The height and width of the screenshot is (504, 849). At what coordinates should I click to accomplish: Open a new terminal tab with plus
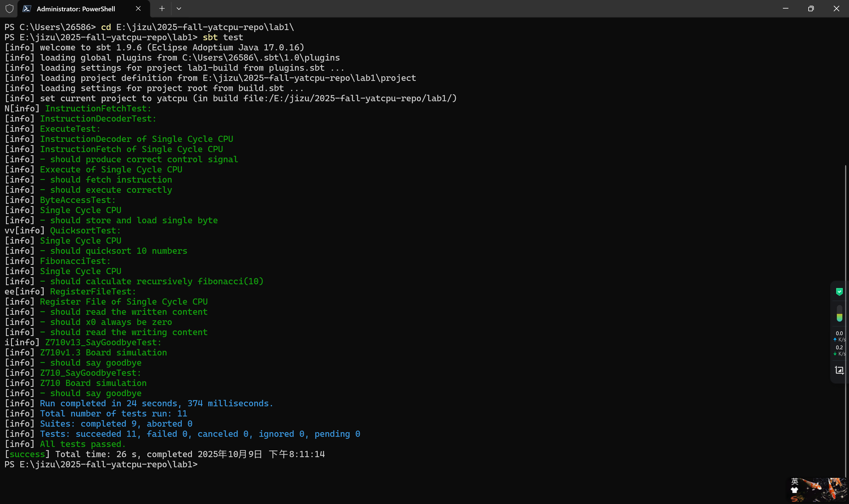point(162,8)
